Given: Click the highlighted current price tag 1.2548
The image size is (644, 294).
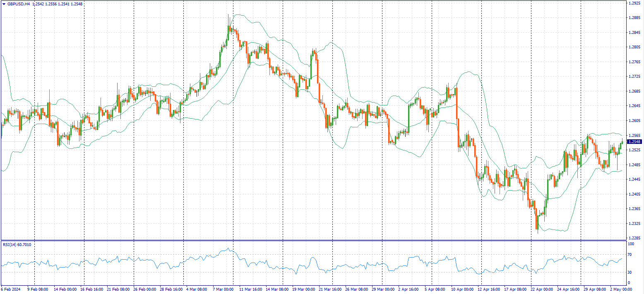Looking at the screenshot, I should 634,142.
